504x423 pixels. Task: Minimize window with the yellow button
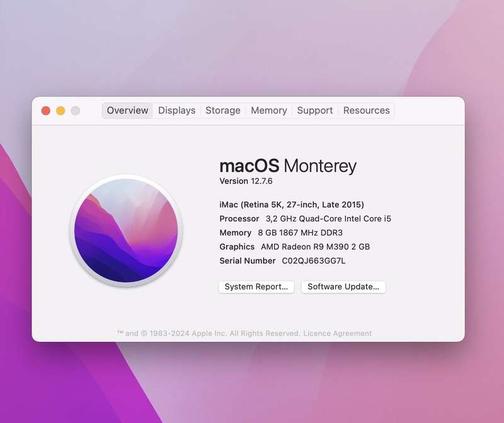60,111
